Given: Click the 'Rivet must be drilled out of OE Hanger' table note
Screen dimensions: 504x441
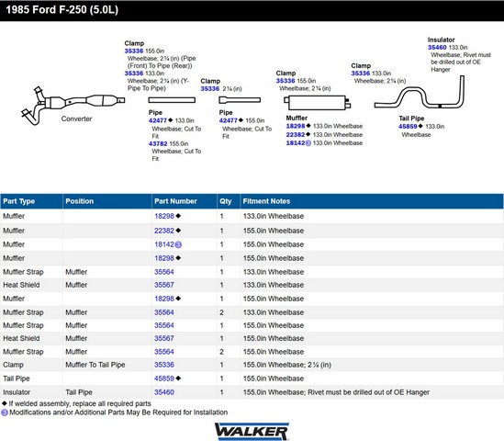Looking at the screenshot, I should (369, 392).
